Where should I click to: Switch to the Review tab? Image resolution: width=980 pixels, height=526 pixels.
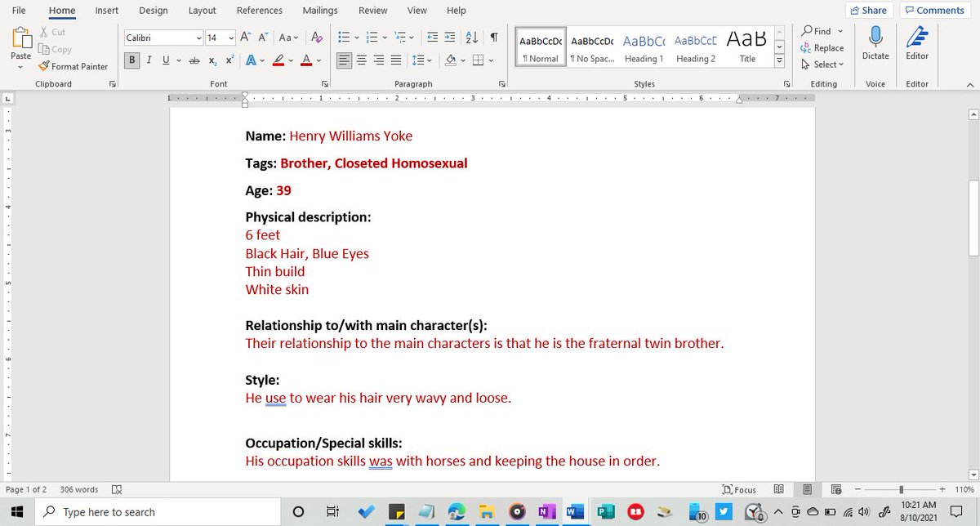(373, 11)
